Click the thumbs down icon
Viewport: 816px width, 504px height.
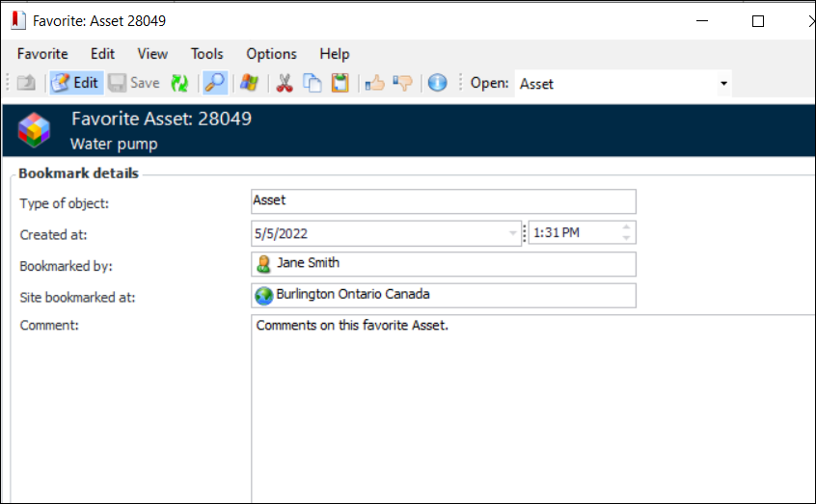tap(403, 83)
